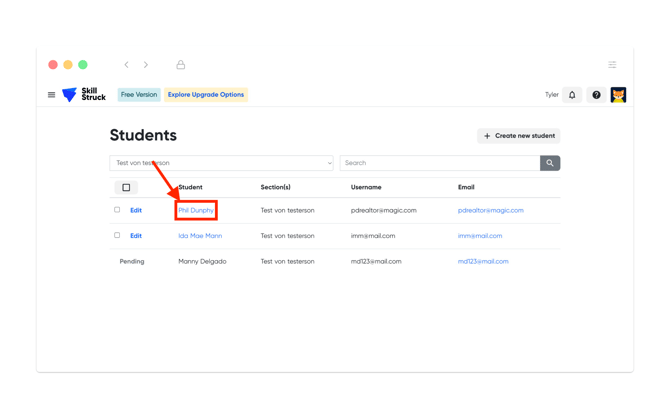Check the box for Phil Dunphy

117,210
